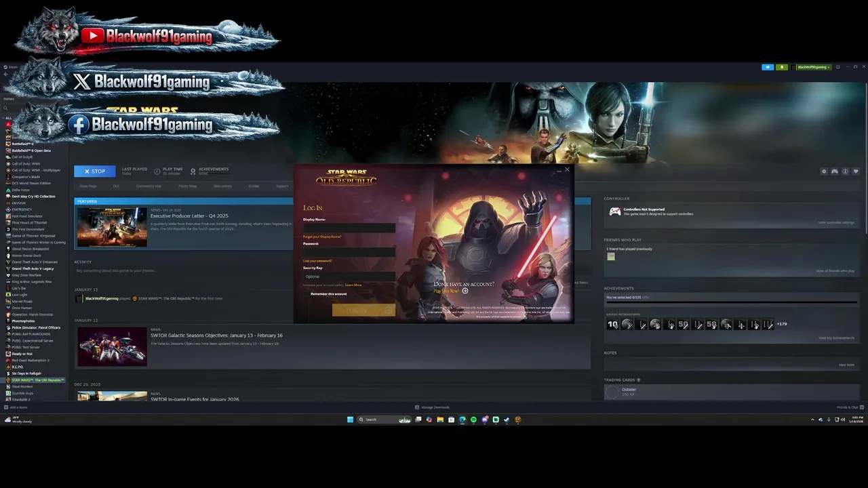Click the friend avatar under Friends Who Play
The height and width of the screenshot is (488, 868).
click(x=611, y=257)
